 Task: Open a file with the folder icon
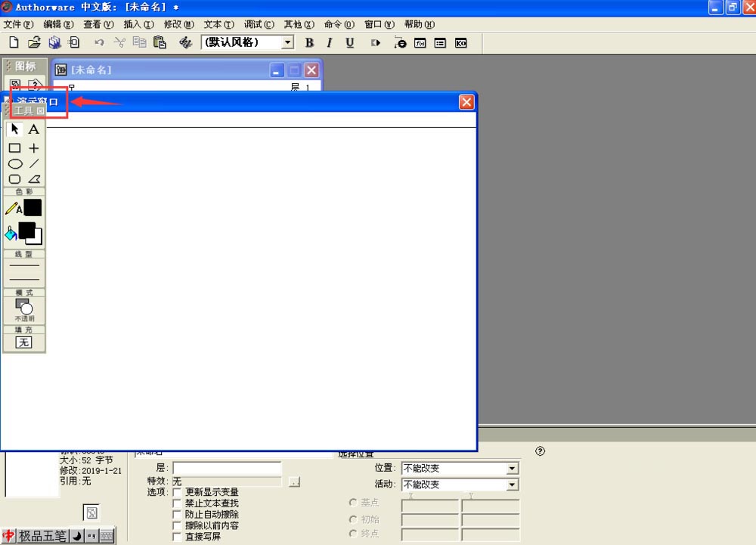pos(34,42)
